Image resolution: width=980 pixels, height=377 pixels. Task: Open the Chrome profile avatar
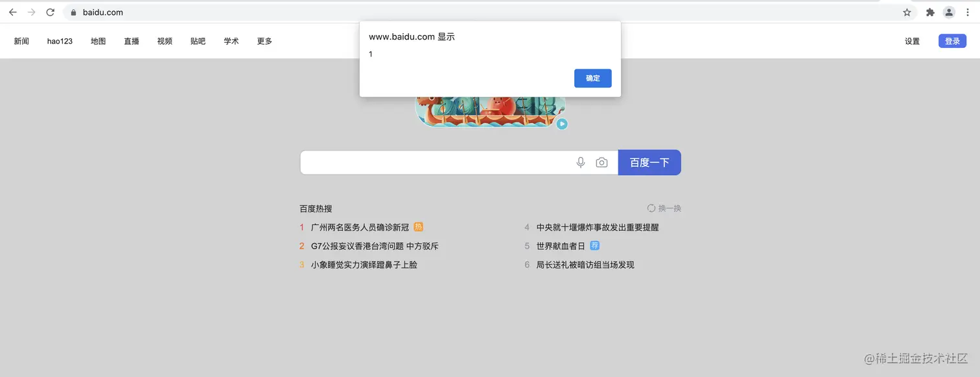(x=949, y=12)
